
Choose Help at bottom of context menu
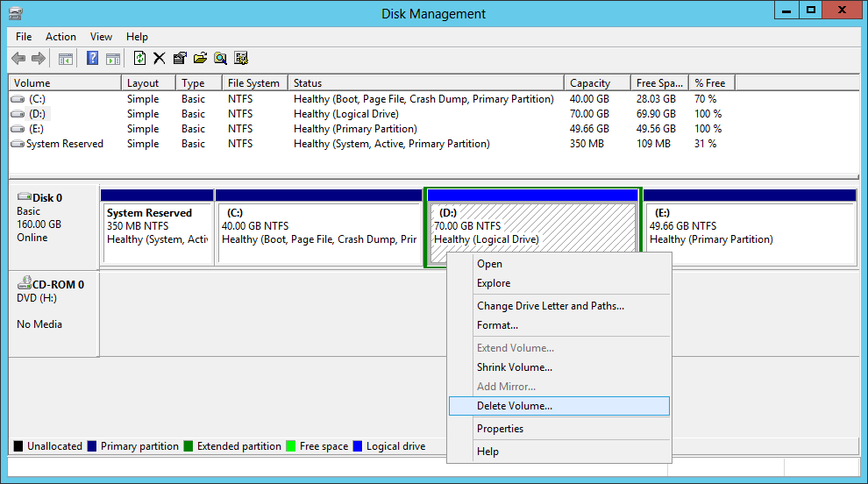tap(559, 452)
